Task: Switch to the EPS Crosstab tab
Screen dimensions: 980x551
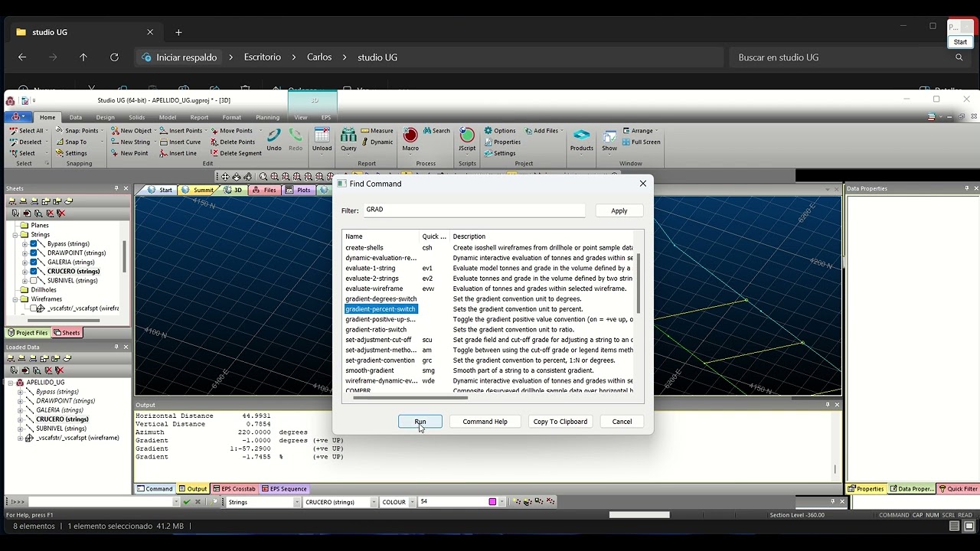Action: 234,489
